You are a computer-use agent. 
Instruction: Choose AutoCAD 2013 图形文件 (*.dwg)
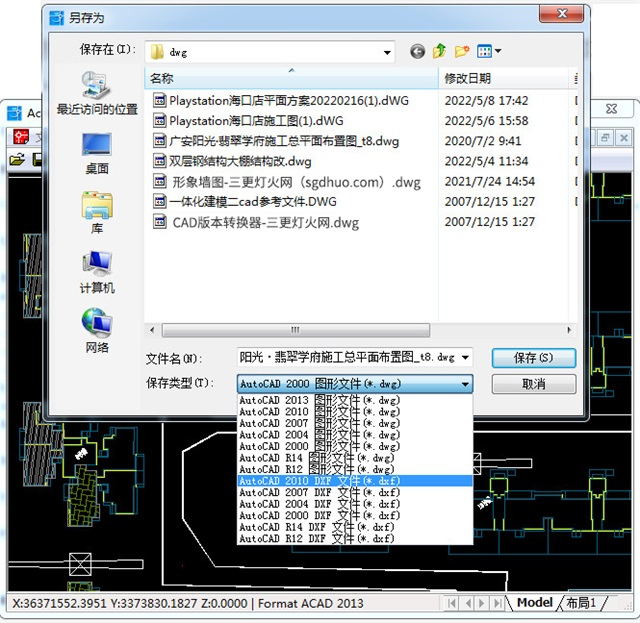point(355,400)
